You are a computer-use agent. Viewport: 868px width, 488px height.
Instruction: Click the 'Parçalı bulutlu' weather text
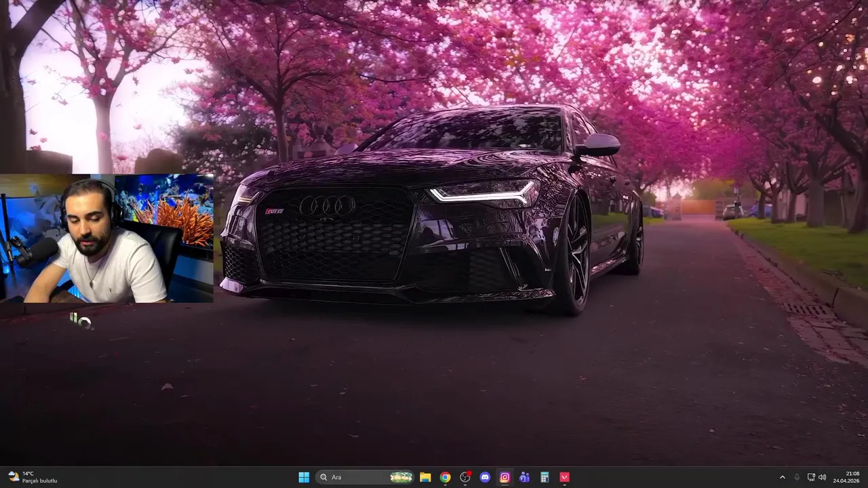tap(39, 481)
